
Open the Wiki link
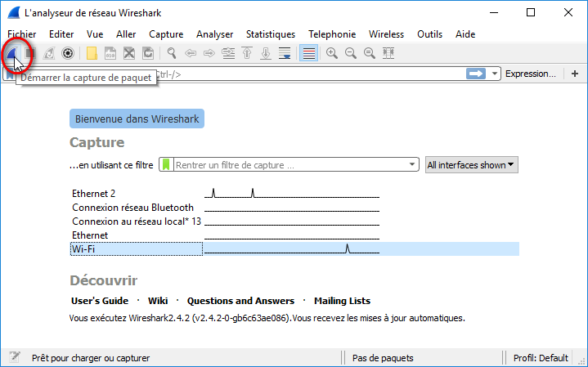[x=158, y=301]
